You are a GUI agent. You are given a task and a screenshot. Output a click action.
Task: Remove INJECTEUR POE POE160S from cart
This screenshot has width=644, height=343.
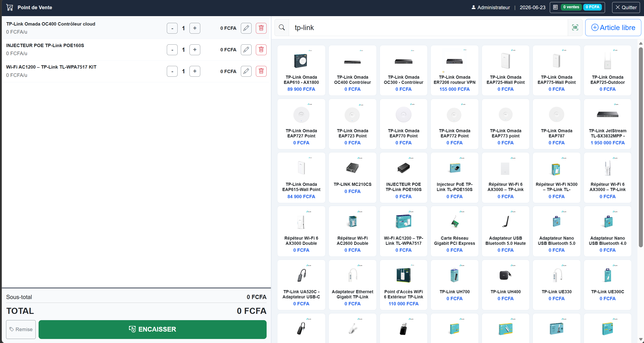pyautogui.click(x=261, y=50)
